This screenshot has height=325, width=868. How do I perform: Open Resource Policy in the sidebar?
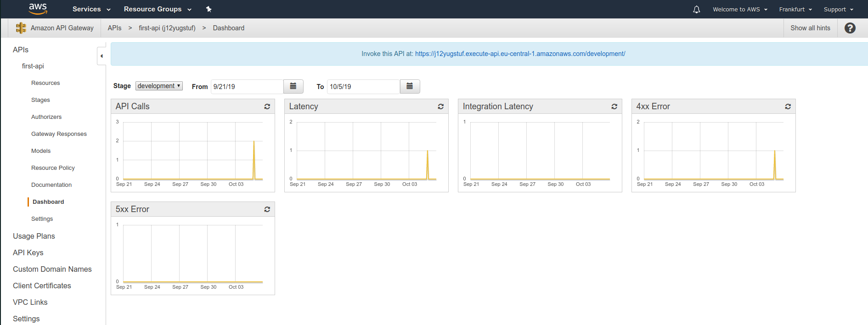coord(53,168)
